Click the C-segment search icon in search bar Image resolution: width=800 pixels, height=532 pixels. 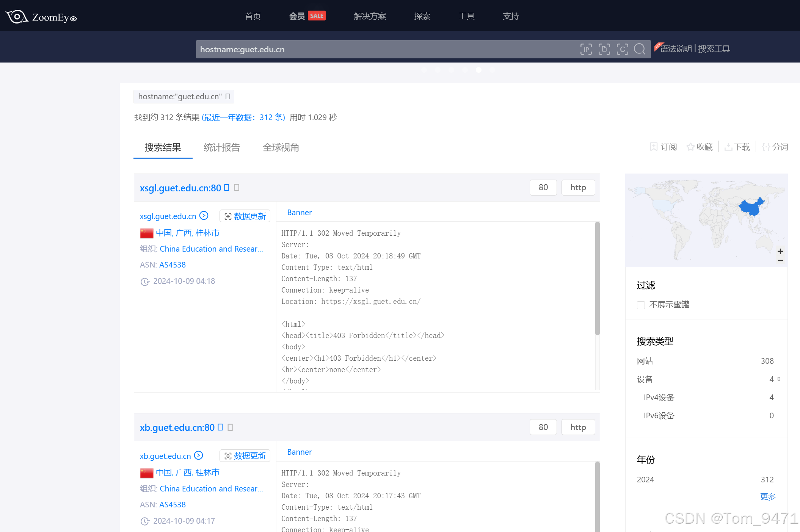622,49
